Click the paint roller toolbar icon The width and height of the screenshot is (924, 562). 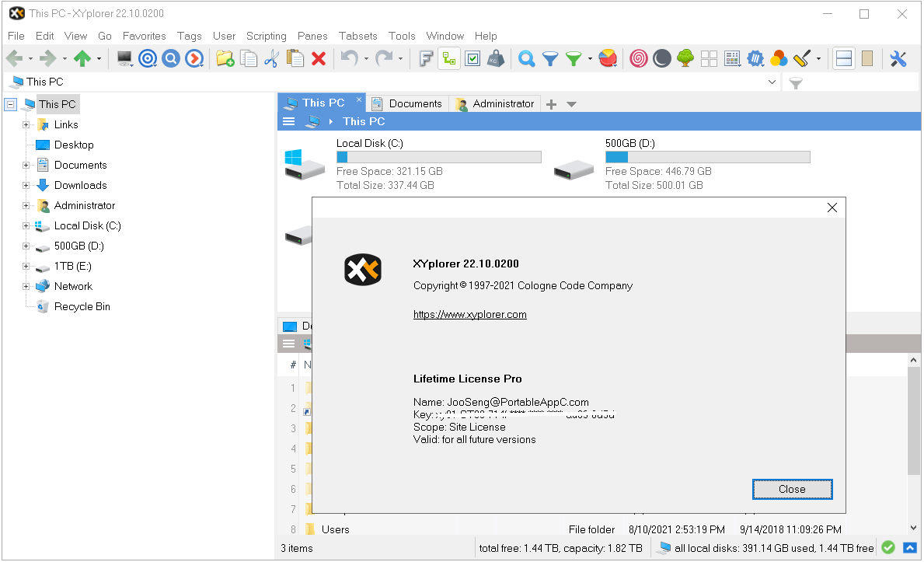(x=802, y=58)
